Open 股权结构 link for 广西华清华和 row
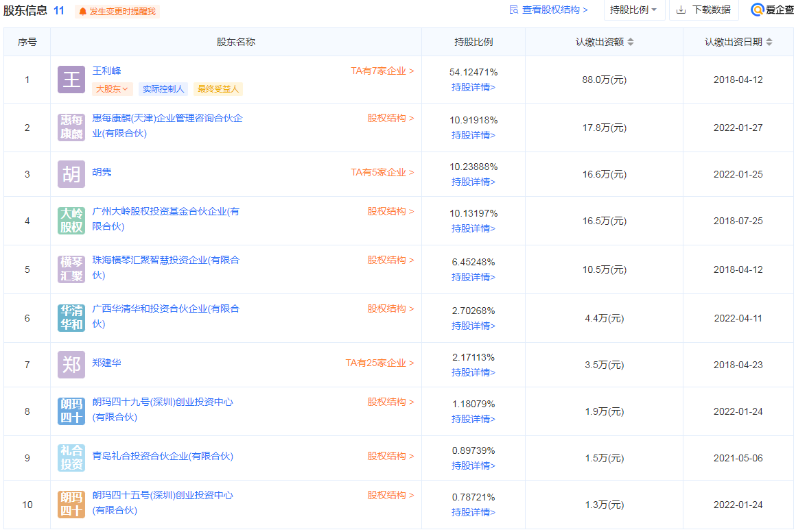The image size is (796, 532). coord(391,309)
